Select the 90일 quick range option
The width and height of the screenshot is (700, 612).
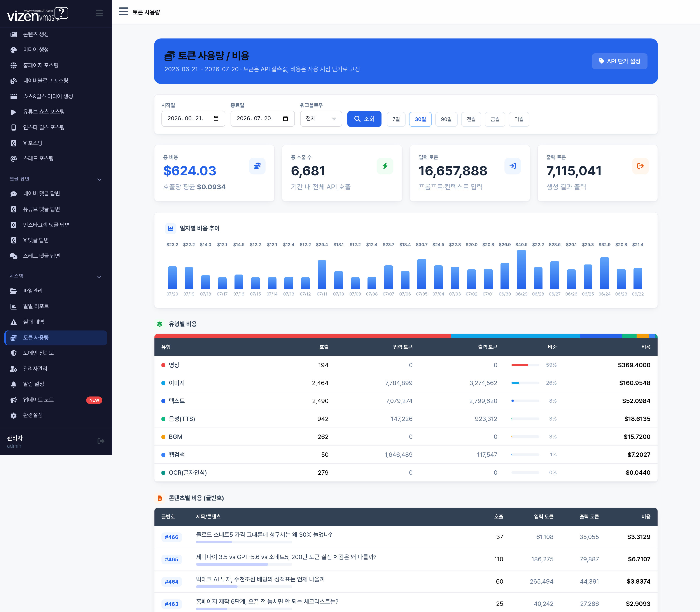click(446, 119)
